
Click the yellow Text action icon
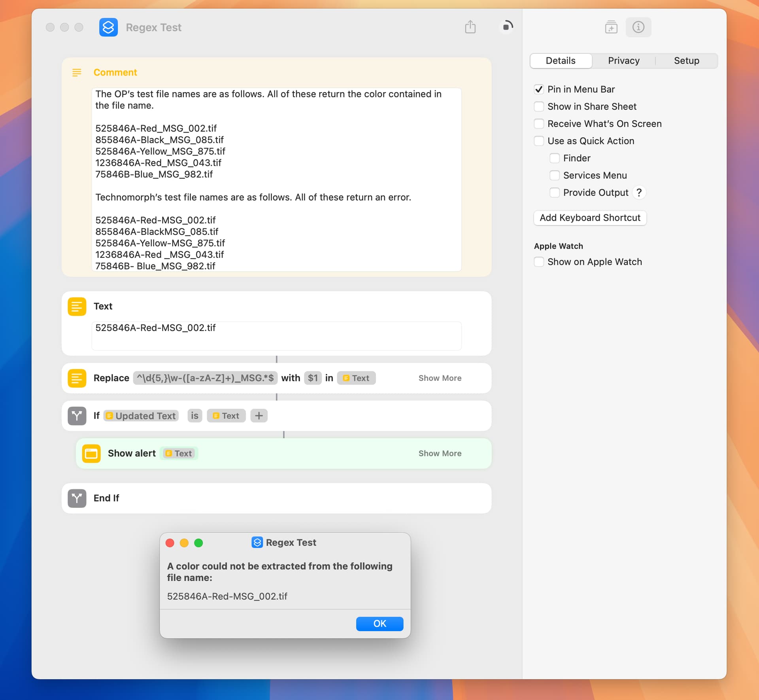pos(77,306)
